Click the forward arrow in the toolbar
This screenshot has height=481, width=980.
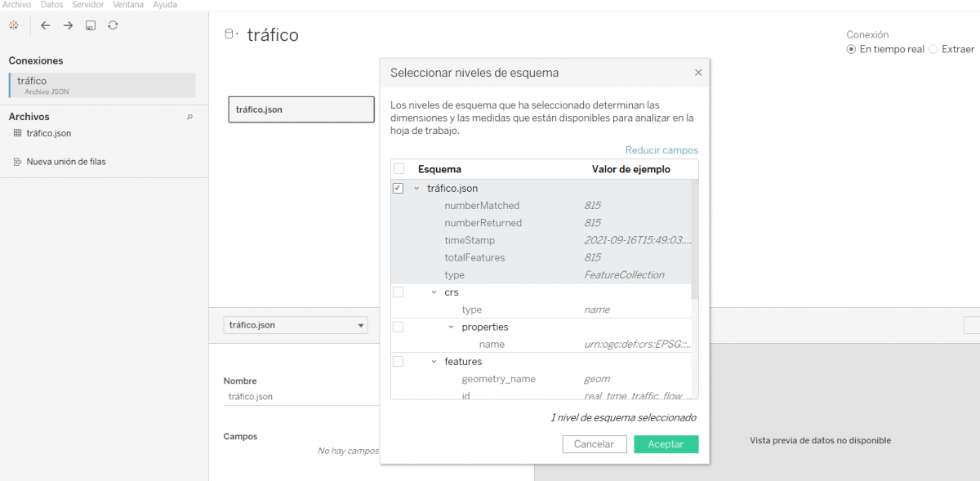click(67, 25)
